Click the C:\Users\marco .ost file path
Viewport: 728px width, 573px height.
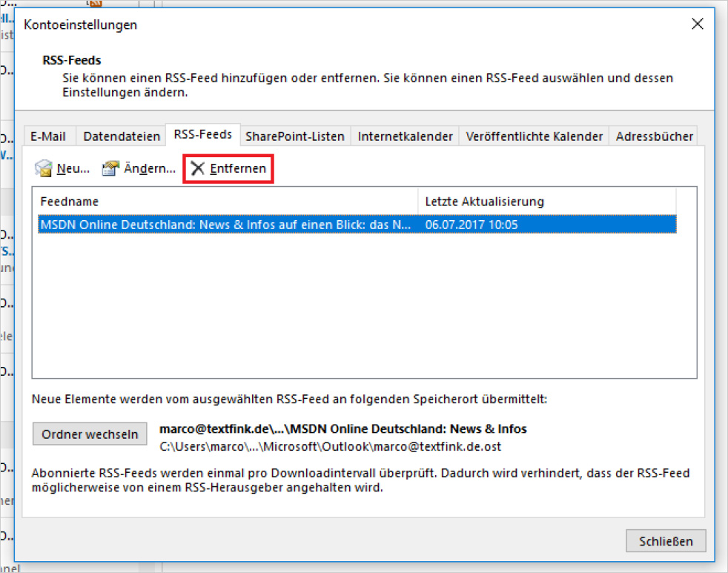click(330, 447)
